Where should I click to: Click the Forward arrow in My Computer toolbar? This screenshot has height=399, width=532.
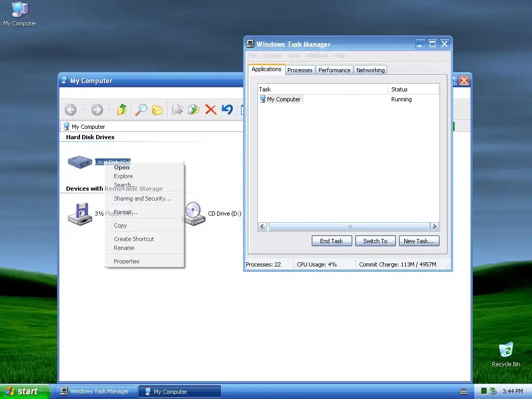pos(97,110)
